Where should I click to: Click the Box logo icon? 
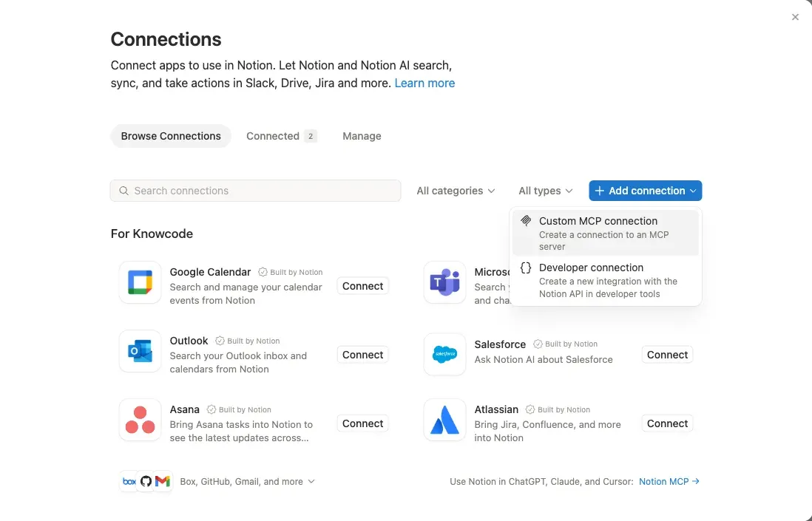click(129, 481)
